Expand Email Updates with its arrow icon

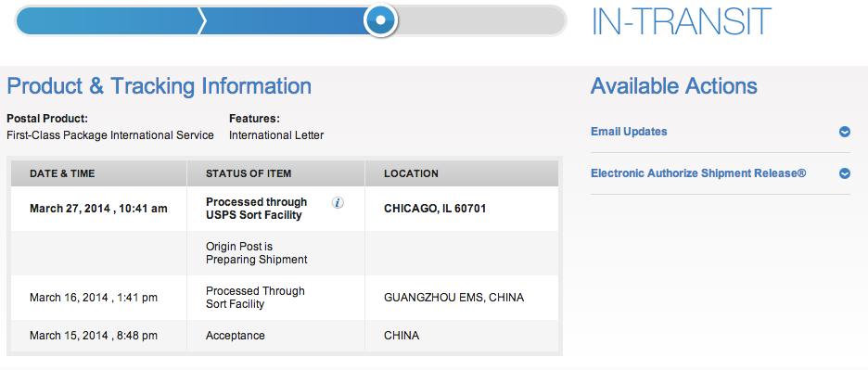click(x=844, y=132)
